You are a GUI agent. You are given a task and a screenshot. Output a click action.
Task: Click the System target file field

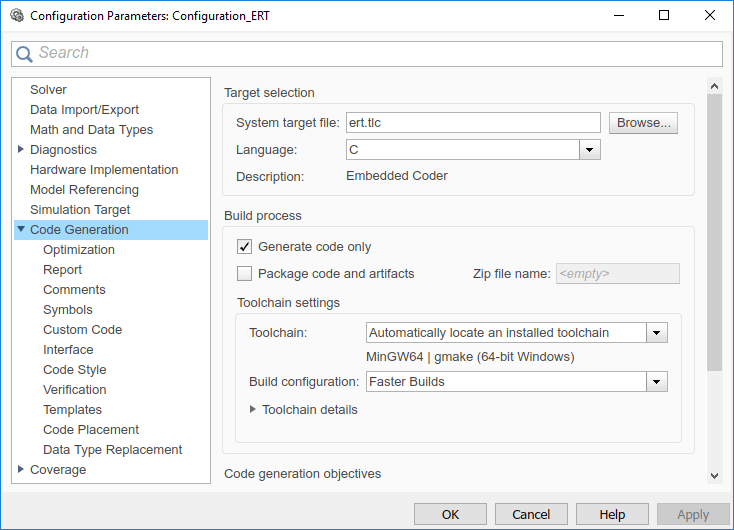[x=472, y=123]
